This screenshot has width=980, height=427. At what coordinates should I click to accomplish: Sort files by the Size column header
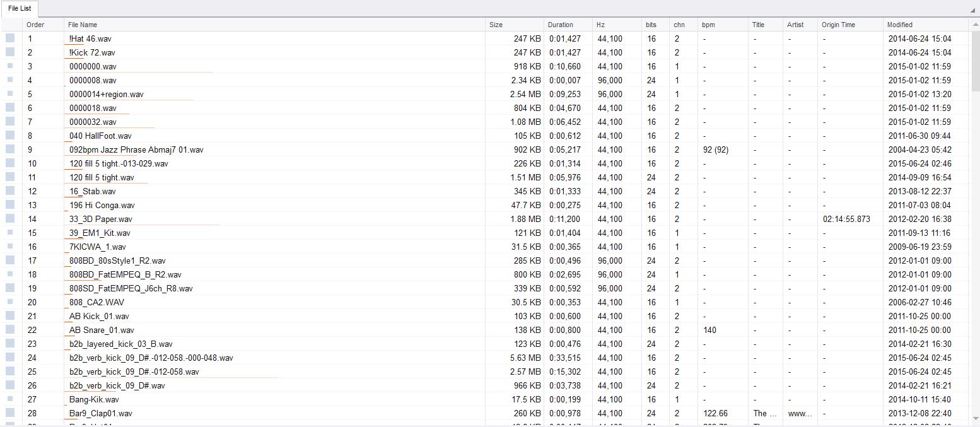point(496,25)
